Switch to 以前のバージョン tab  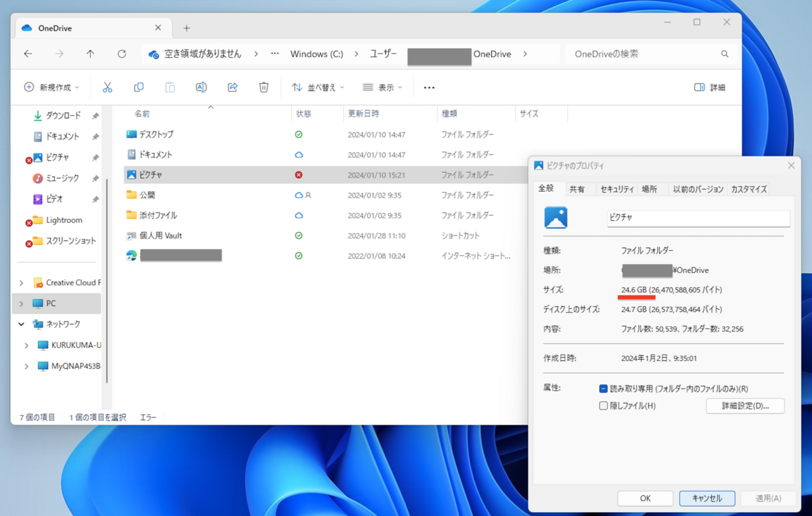coord(698,189)
